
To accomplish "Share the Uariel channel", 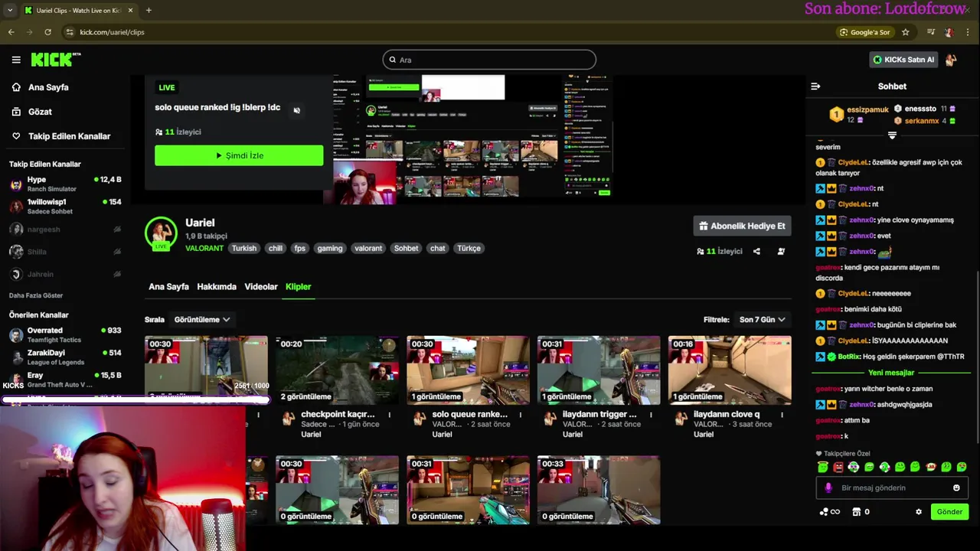I will pos(756,251).
